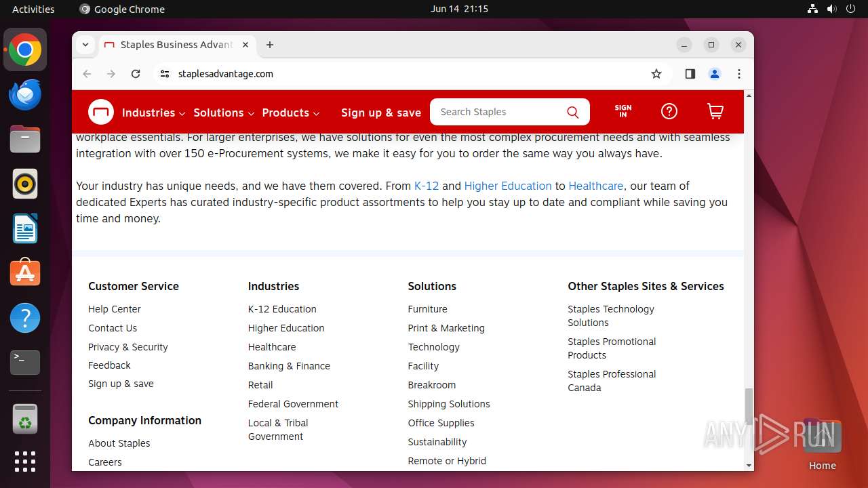Open Terminal from the dock
This screenshot has height=488, width=868.
[25, 363]
